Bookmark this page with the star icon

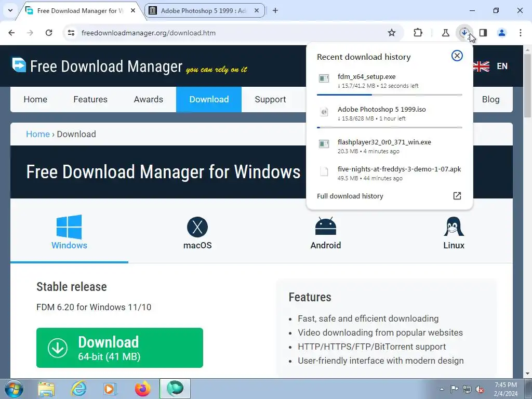[x=392, y=33]
